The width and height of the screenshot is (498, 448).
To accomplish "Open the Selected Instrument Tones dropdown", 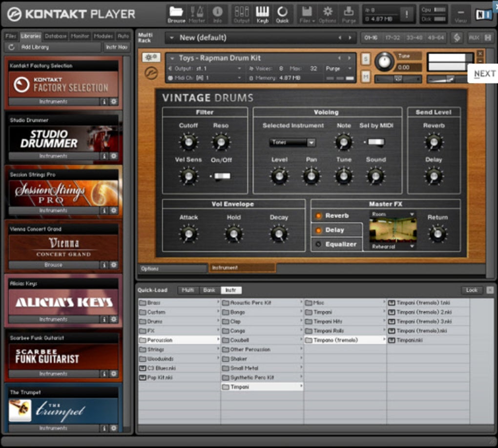I will (292, 142).
